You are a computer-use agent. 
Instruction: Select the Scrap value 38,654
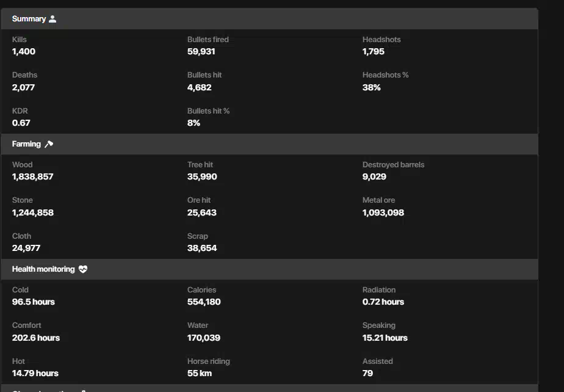(202, 248)
